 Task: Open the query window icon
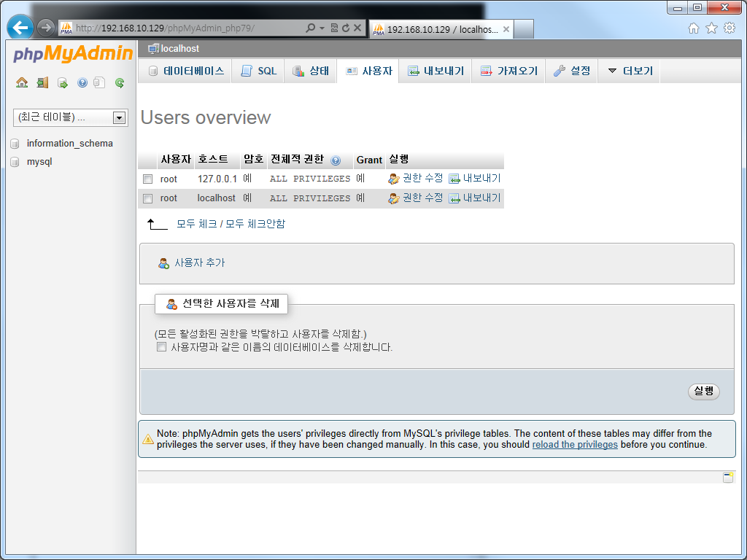63,83
